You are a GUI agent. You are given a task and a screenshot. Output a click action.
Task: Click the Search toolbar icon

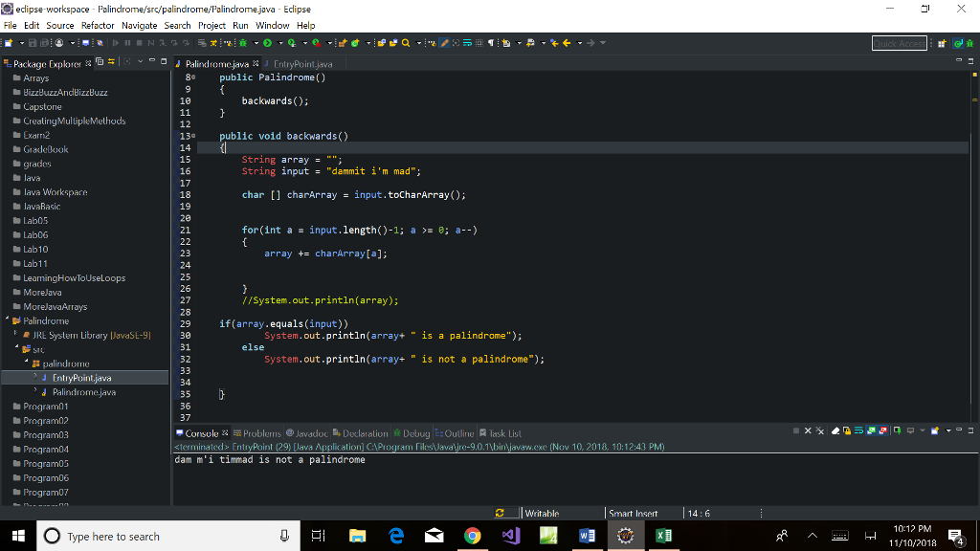click(406, 43)
